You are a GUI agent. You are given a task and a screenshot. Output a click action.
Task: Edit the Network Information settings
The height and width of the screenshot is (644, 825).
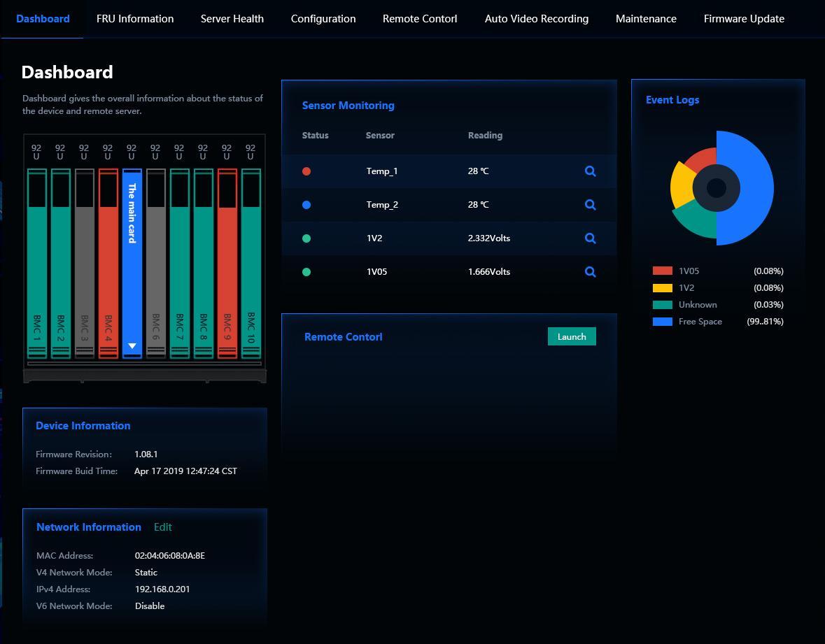coord(163,527)
